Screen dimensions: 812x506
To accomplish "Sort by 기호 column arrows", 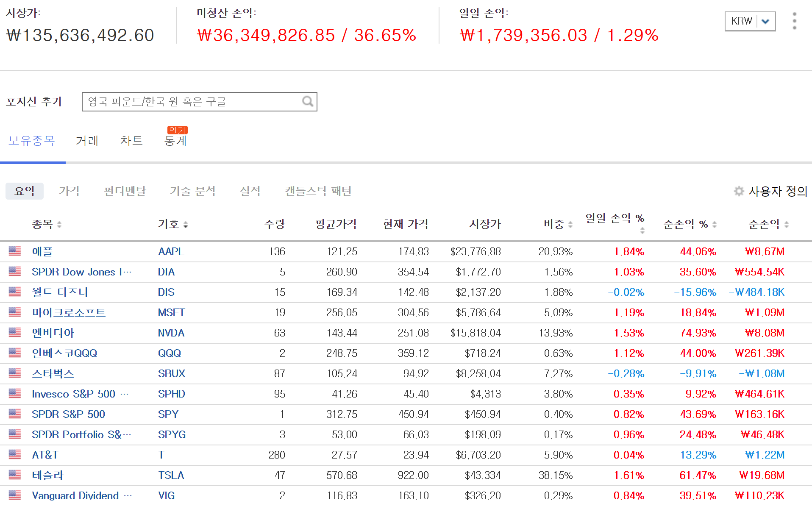I will 186,225.
